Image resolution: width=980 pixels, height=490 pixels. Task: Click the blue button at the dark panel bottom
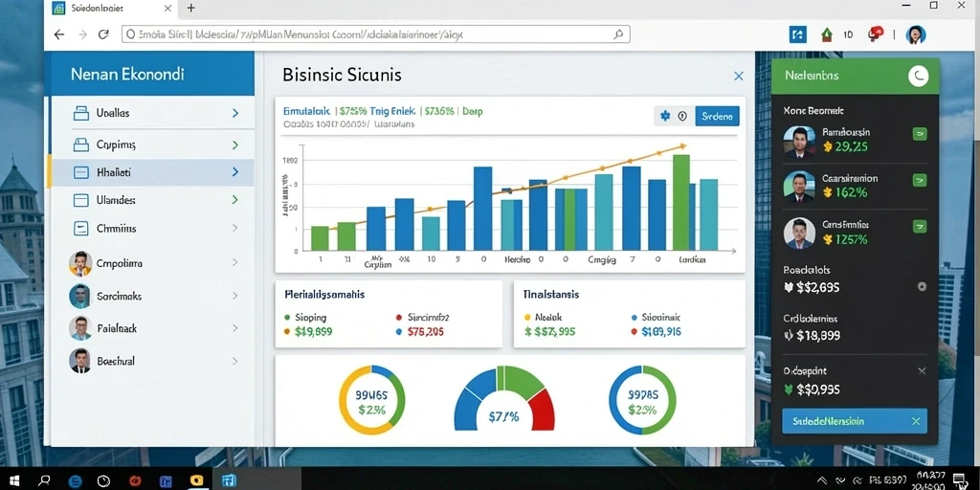[855, 421]
